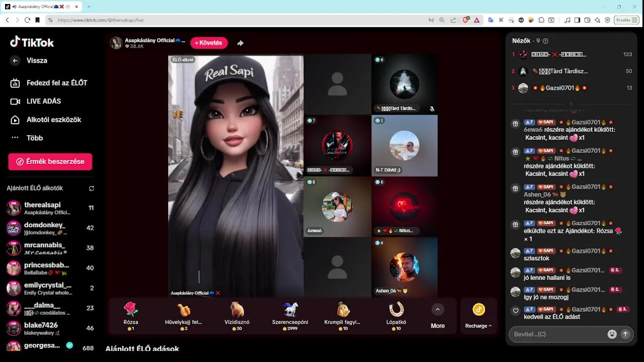Go back using the Vissza arrow

pos(15,61)
